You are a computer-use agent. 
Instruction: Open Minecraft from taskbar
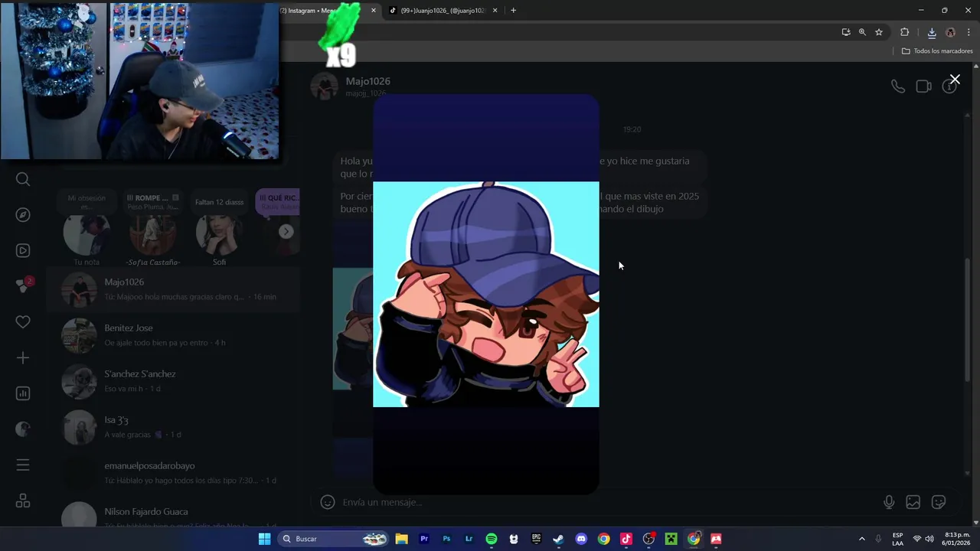click(x=671, y=539)
